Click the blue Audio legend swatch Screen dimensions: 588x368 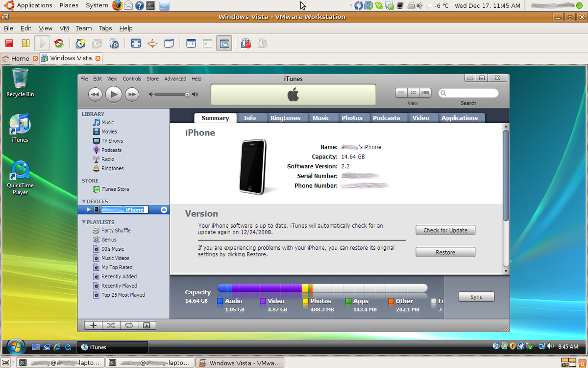220,301
